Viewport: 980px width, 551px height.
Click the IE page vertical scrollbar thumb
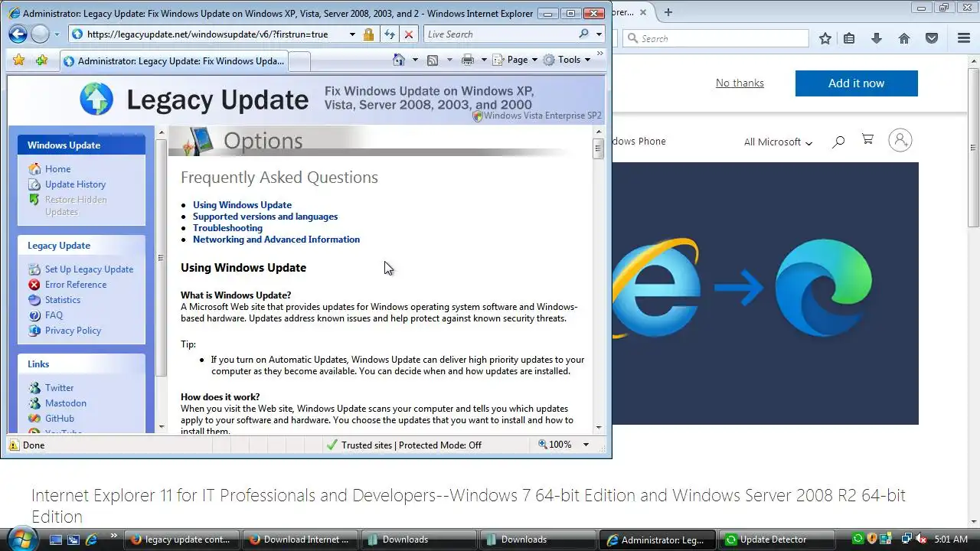599,149
